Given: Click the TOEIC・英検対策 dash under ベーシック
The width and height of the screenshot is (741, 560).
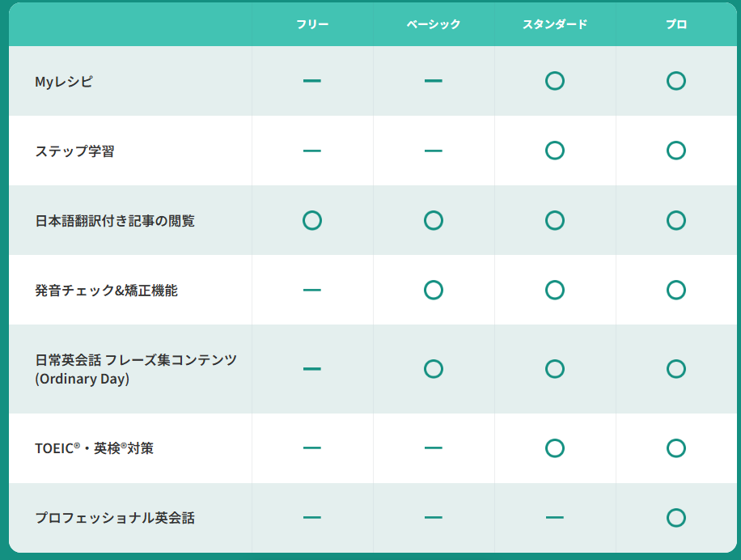Looking at the screenshot, I should point(434,448).
